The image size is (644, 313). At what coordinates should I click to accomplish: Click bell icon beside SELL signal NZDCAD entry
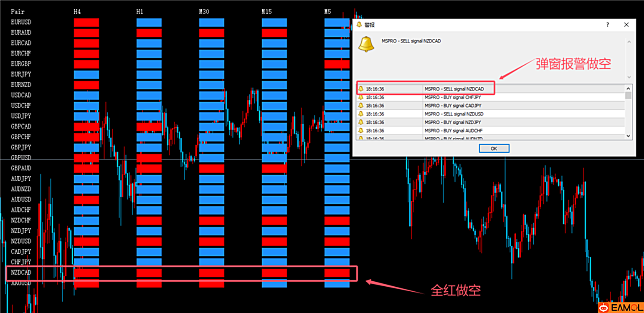(x=361, y=89)
